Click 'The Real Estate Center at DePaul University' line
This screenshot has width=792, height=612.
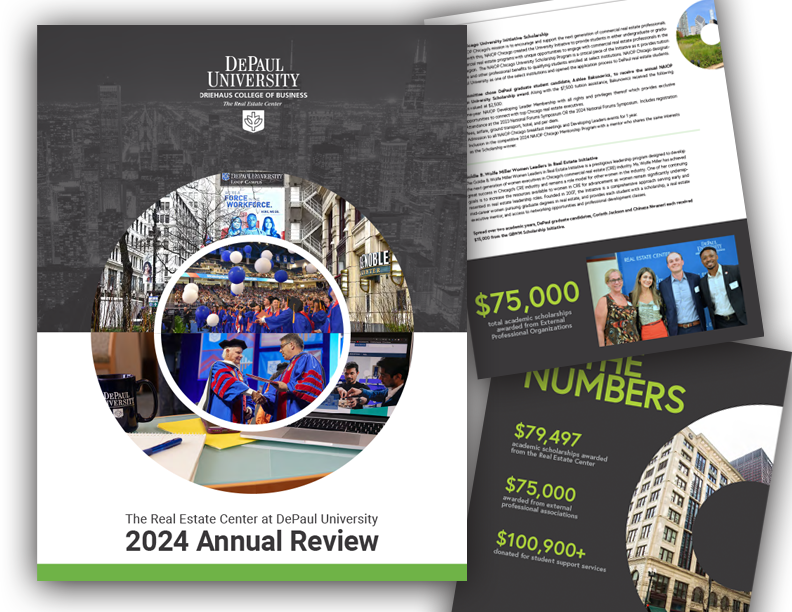pyautogui.click(x=252, y=519)
